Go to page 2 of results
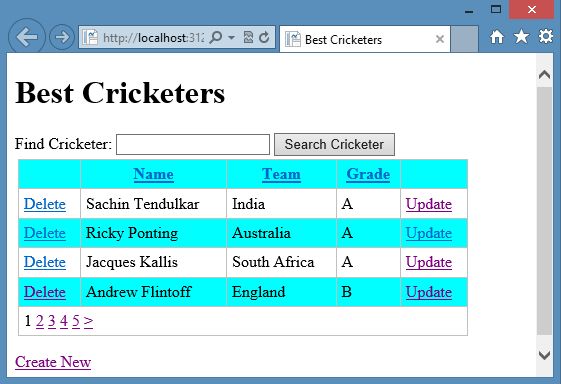This screenshot has height=384, width=561. point(40,321)
